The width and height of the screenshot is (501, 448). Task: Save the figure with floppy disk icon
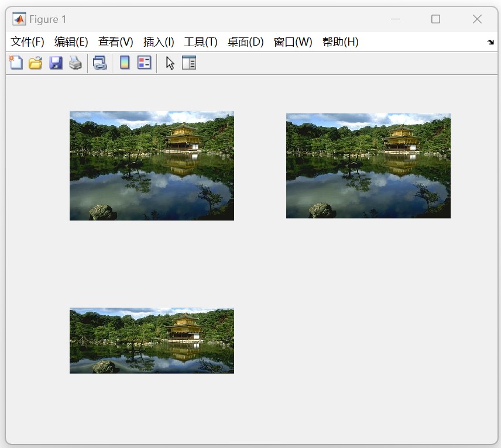(x=56, y=63)
